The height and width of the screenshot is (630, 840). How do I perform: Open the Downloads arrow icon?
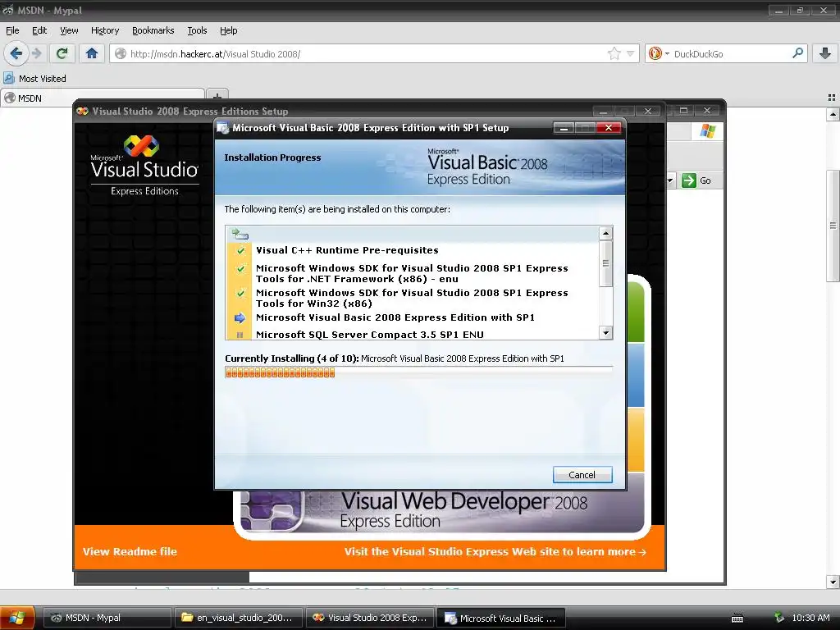pyautogui.click(x=825, y=53)
